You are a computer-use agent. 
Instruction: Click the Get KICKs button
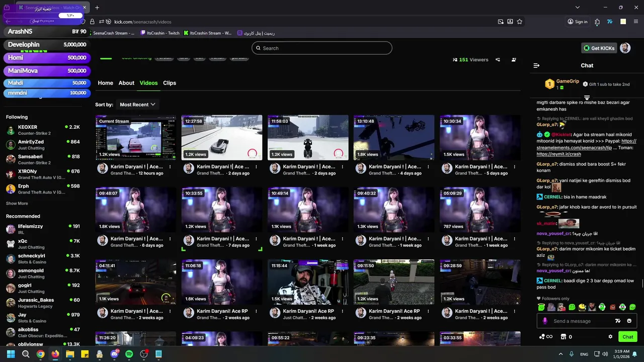[599, 48]
